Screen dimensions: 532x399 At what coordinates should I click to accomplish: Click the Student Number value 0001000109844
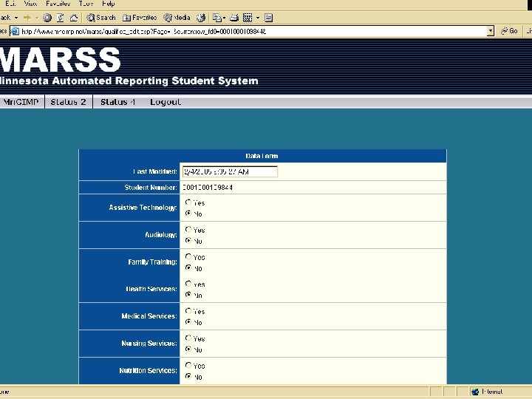click(208, 187)
